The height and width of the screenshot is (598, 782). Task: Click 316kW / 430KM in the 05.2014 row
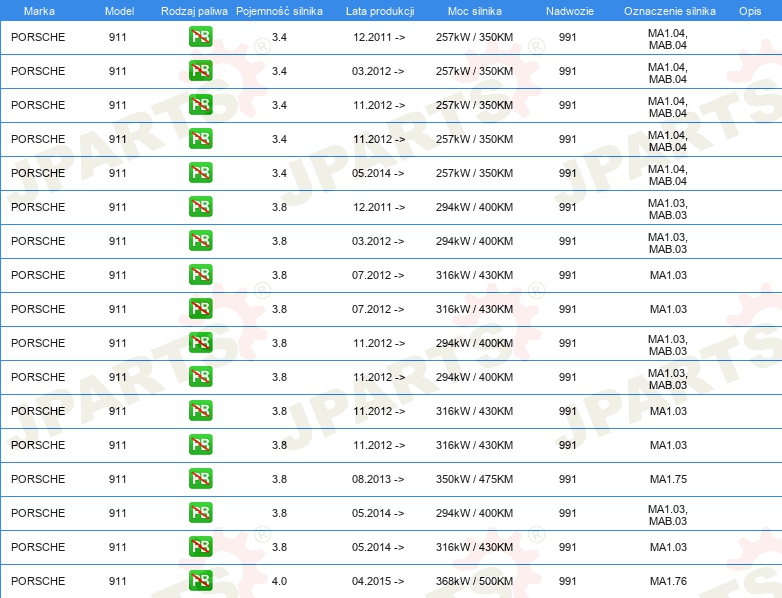[x=474, y=547]
